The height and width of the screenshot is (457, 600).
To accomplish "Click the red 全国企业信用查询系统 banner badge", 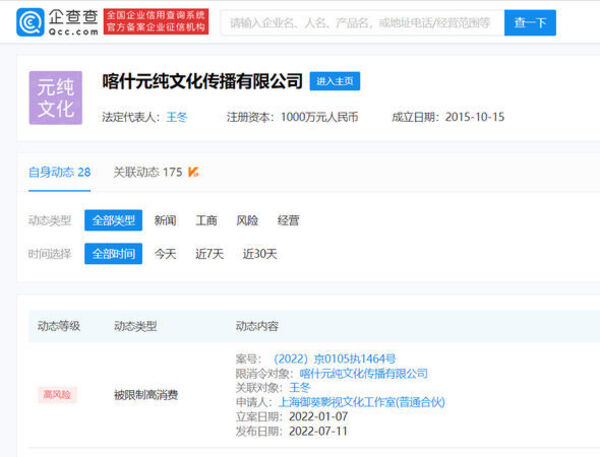I will tap(156, 21).
